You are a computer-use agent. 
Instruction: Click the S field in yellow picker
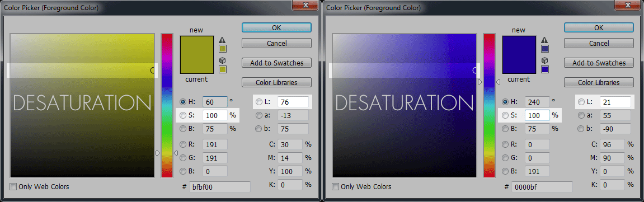point(215,115)
